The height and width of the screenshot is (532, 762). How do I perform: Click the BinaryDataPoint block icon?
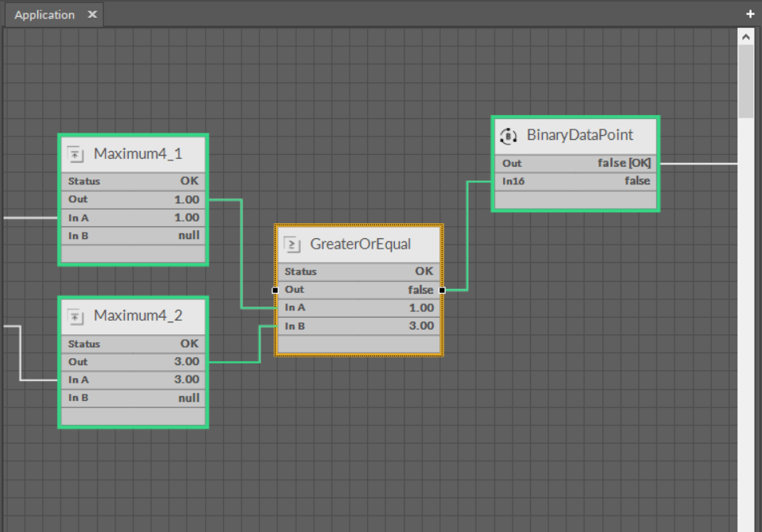pyautogui.click(x=509, y=136)
